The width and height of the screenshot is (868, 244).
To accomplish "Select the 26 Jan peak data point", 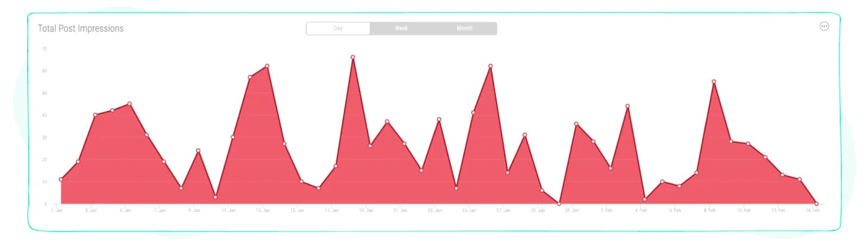I will [490, 66].
